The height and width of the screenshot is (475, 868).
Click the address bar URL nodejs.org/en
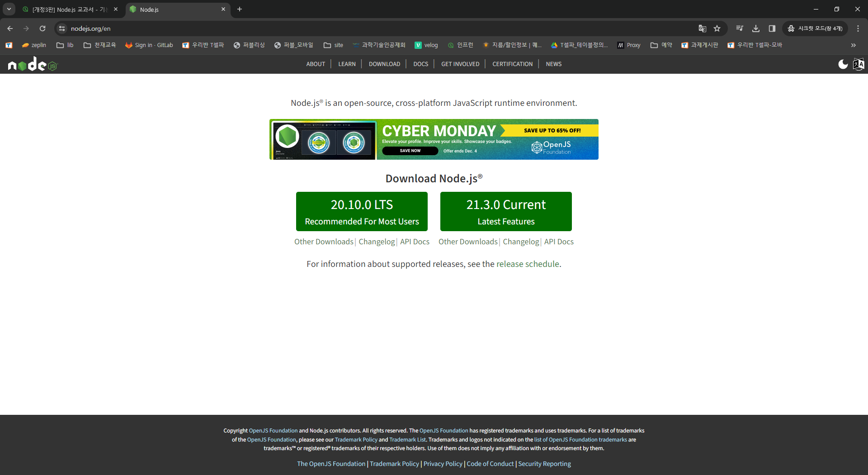tap(90, 28)
